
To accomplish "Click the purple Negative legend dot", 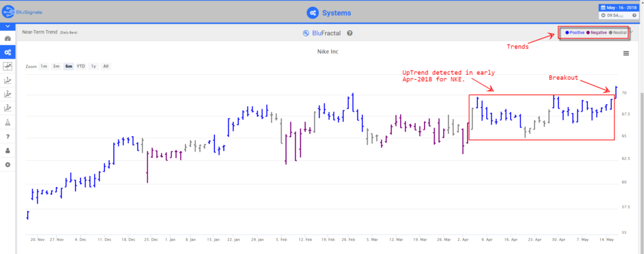I will 588,33.
